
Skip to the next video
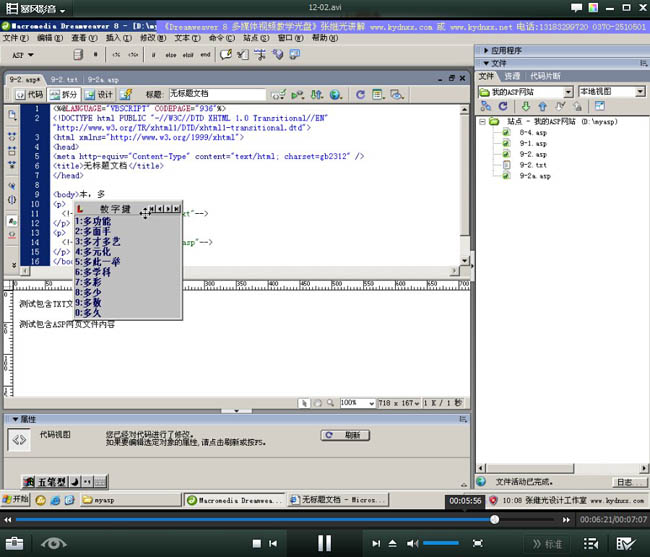click(x=376, y=543)
